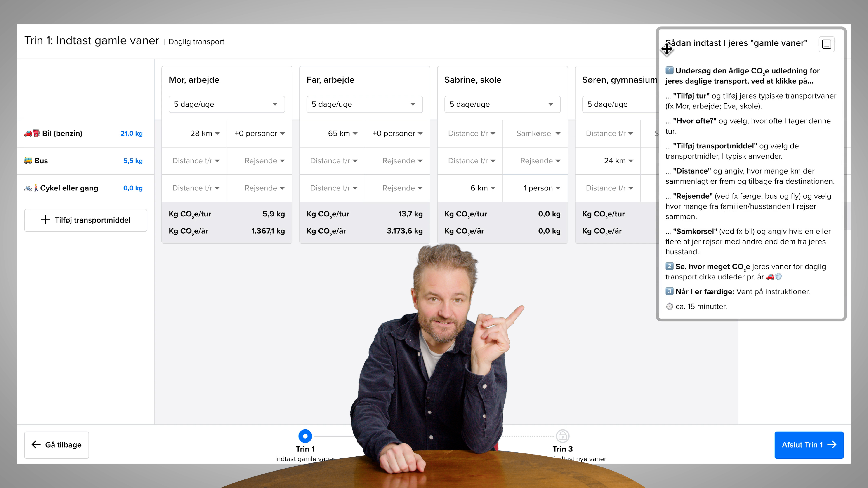Open Bus Distance t/r dropdown for Mor
Image resolution: width=868 pixels, height=488 pixels.
pyautogui.click(x=194, y=161)
